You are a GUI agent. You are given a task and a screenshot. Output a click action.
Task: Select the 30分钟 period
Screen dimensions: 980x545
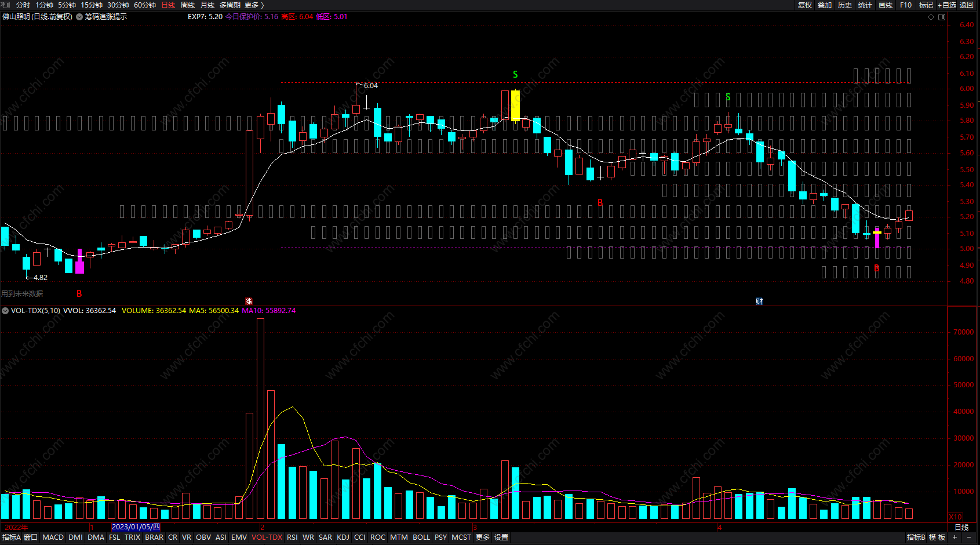pyautogui.click(x=118, y=5)
